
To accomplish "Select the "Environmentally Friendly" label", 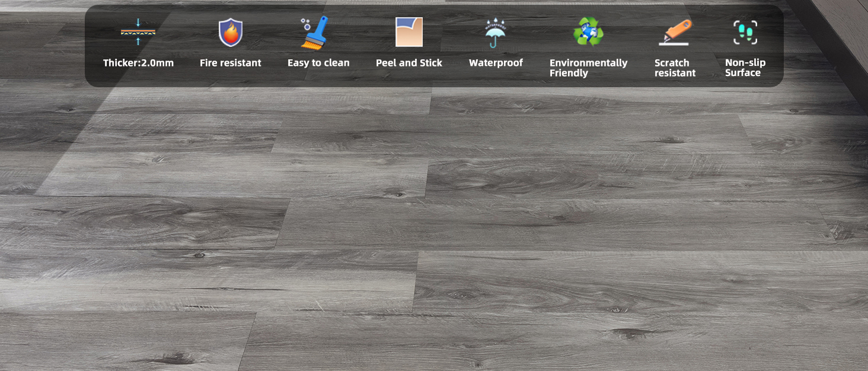I will coord(588,68).
